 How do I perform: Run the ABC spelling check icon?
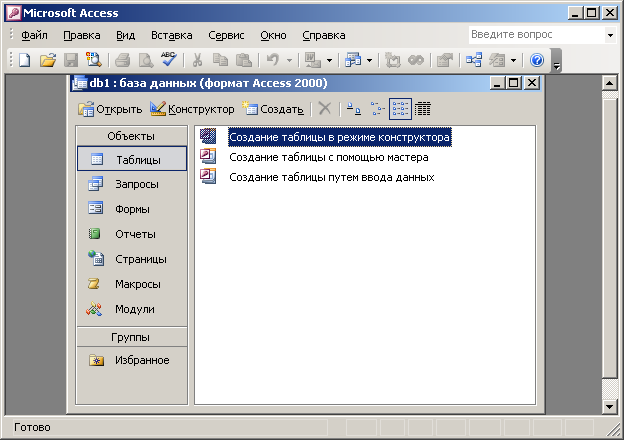(x=169, y=59)
